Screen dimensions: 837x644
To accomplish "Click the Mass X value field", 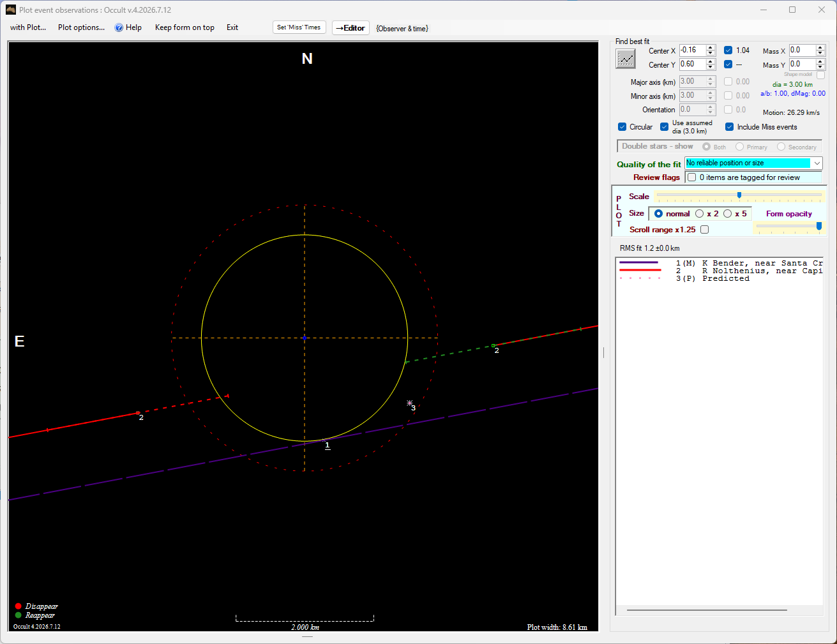I will pos(802,50).
